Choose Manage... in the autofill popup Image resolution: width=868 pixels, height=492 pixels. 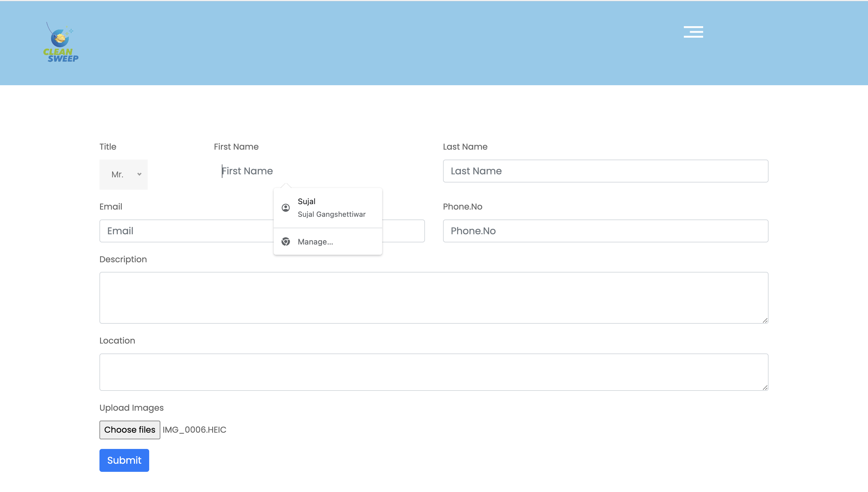pos(315,241)
